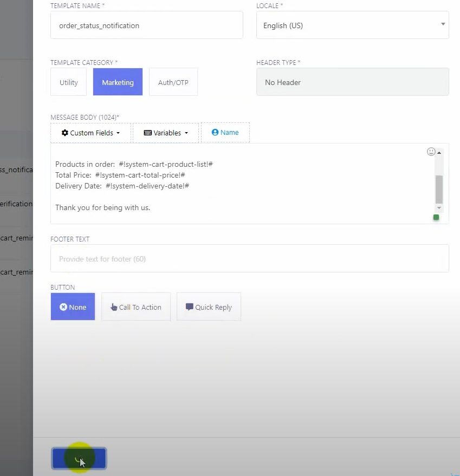Viewport: 460px width, 476px height.
Task: Click the Footer Text input field
Action: pos(249,259)
